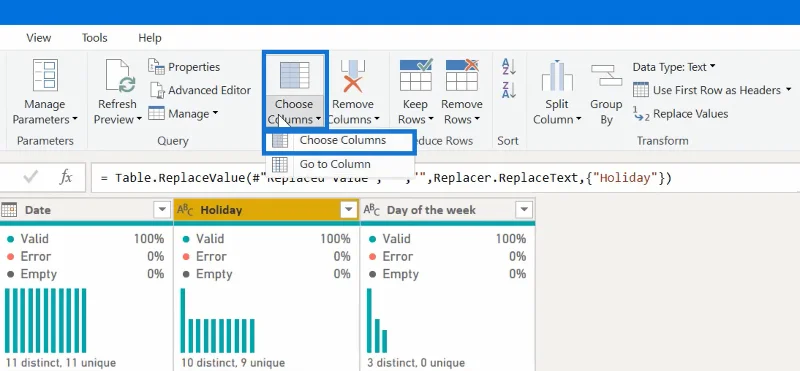Change Date column data type icon
This screenshot has height=371, width=800.
pos(9,210)
